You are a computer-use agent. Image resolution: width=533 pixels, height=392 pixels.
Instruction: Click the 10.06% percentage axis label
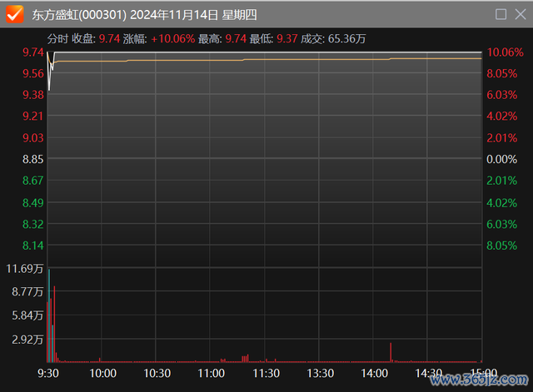click(506, 52)
